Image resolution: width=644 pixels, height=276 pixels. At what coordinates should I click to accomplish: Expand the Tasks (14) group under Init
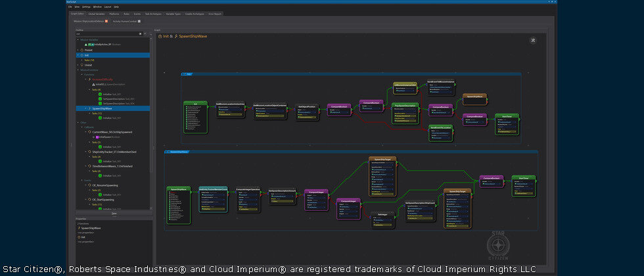pyautogui.click(x=81, y=60)
